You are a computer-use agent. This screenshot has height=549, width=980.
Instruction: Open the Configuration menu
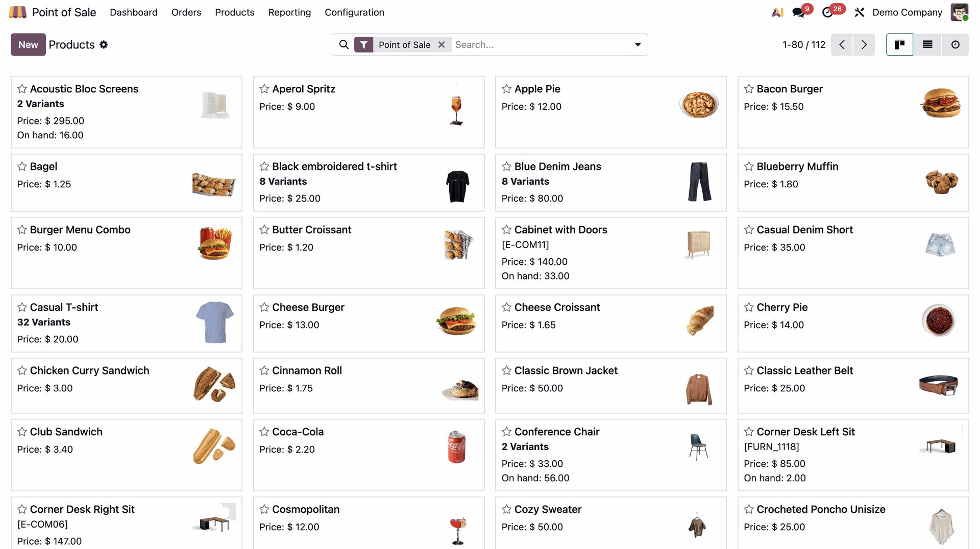pos(354,12)
